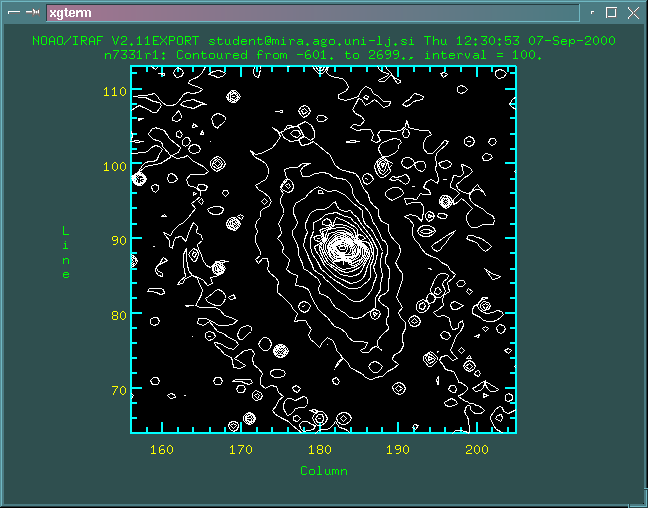Click the xgterm window menu icon

[x=14, y=12]
